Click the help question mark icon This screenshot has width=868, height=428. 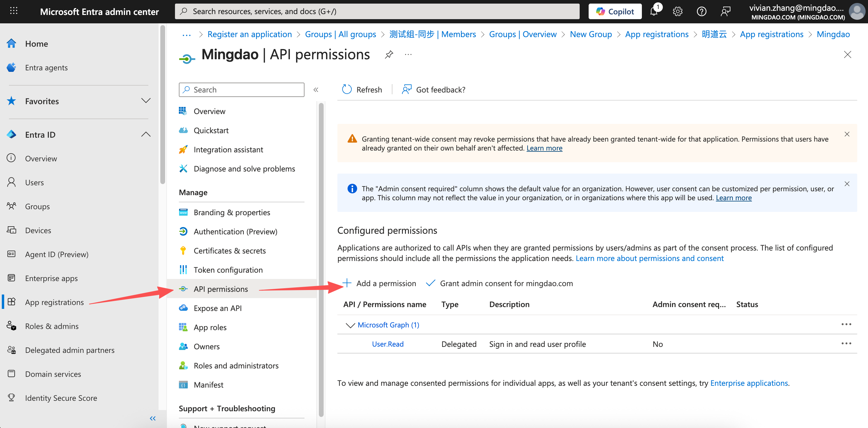pyautogui.click(x=701, y=11)
